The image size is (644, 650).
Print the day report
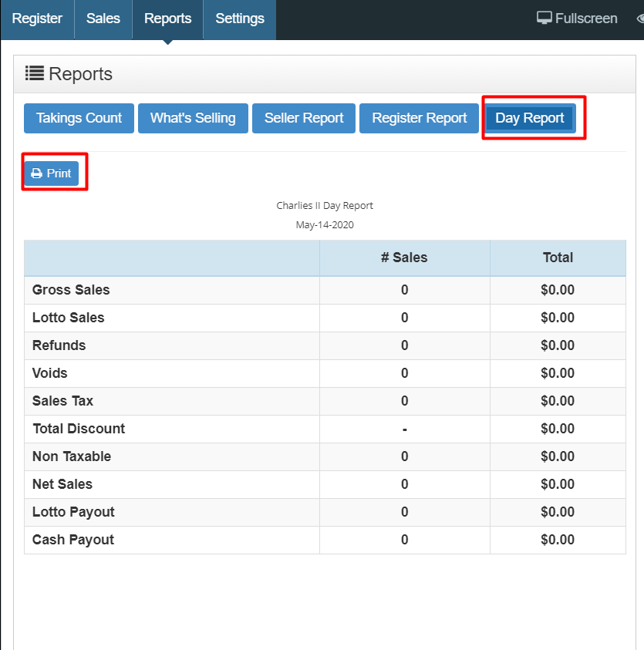click(52, 173)
